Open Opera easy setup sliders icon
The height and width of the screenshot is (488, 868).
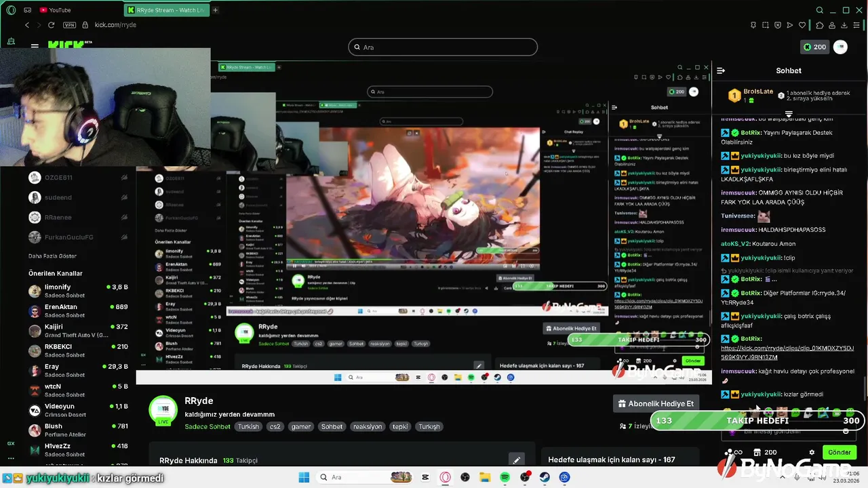coord(858,25)
